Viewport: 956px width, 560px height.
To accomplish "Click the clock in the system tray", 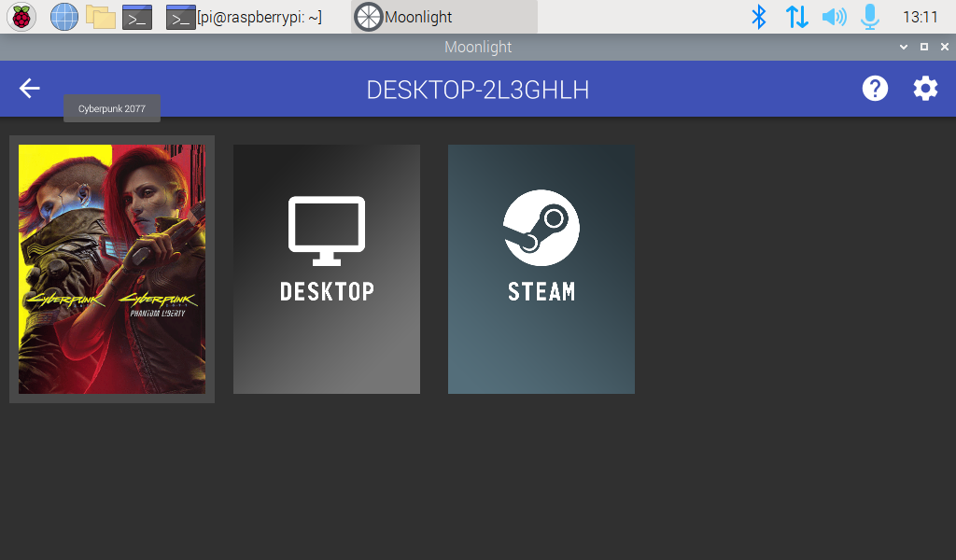I will coord(919,16).
